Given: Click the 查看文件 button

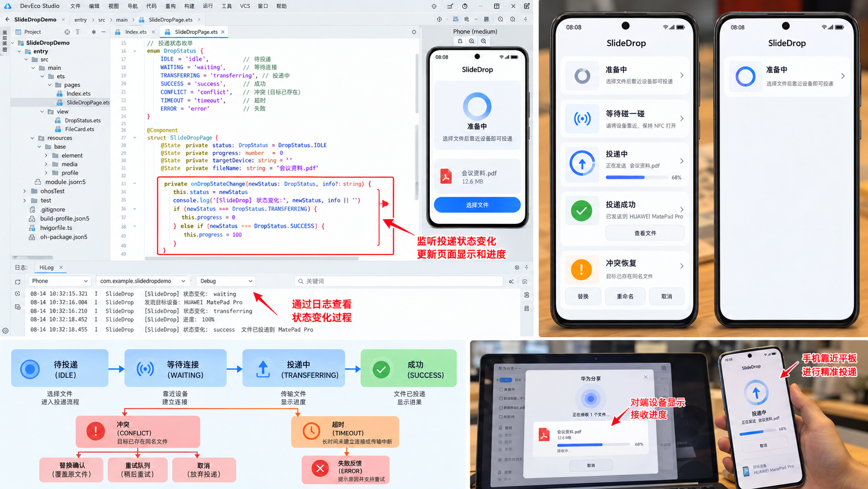Looking at the screenshot, I should (645, 233).
